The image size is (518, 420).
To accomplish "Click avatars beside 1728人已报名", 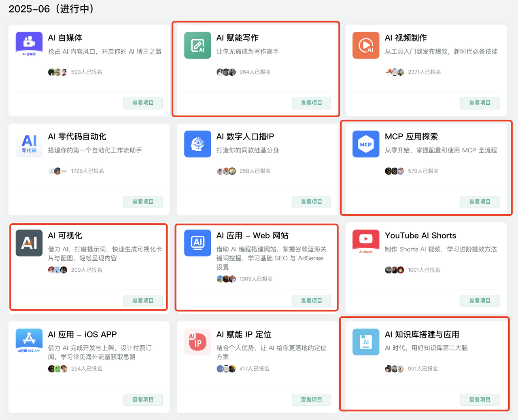I will pyautogui.click(x=57, y=171).
